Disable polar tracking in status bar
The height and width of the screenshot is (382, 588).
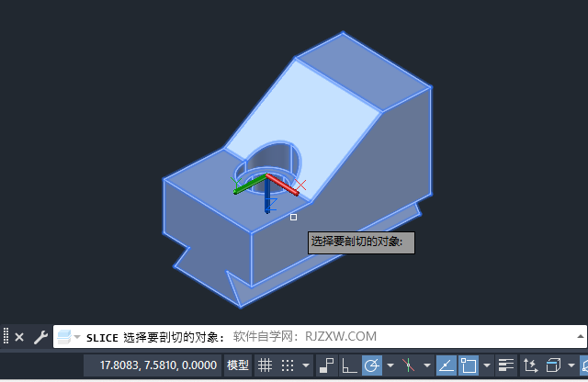click(x=372, y=365)
